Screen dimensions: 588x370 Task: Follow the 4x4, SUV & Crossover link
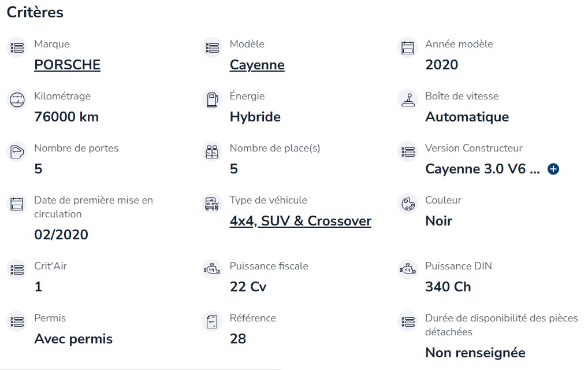(300, 221)
